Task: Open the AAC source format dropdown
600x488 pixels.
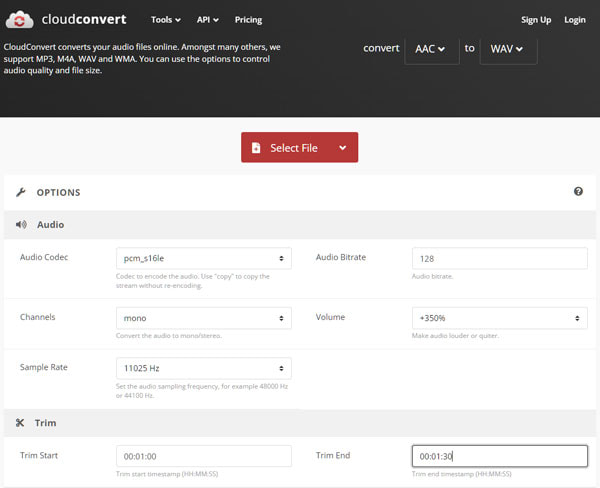Action: (x=431, y=49)
